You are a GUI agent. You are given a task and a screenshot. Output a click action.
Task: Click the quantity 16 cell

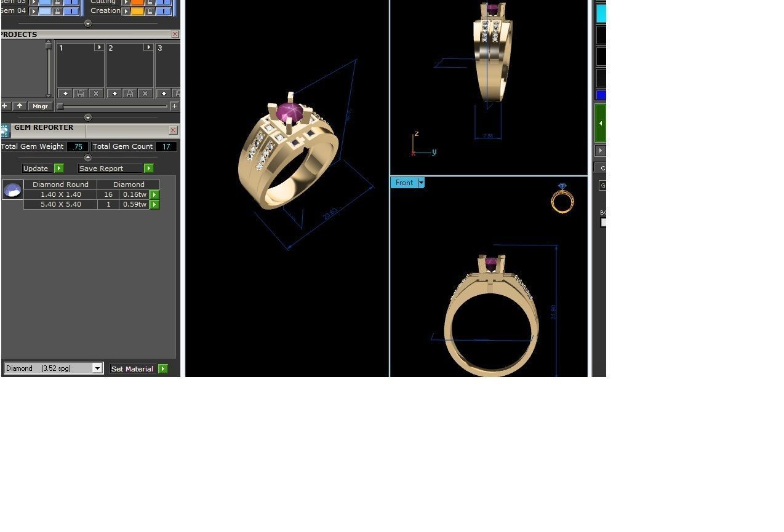pyautogui.click(x=108, y=194)
